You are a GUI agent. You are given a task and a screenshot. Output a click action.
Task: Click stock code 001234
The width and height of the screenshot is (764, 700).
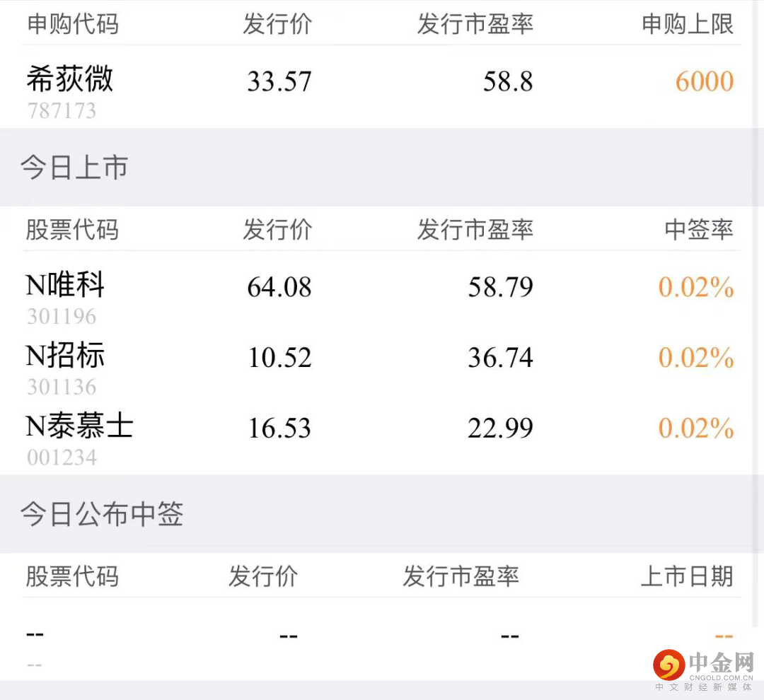62,457
